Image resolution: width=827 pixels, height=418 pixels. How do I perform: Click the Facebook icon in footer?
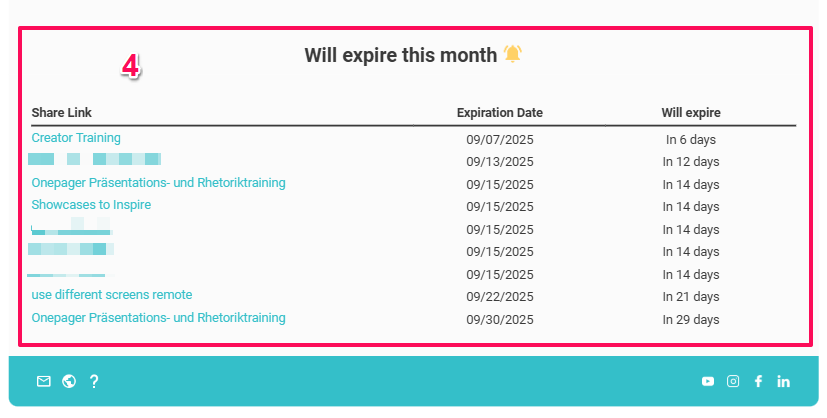tap(758, 381)
